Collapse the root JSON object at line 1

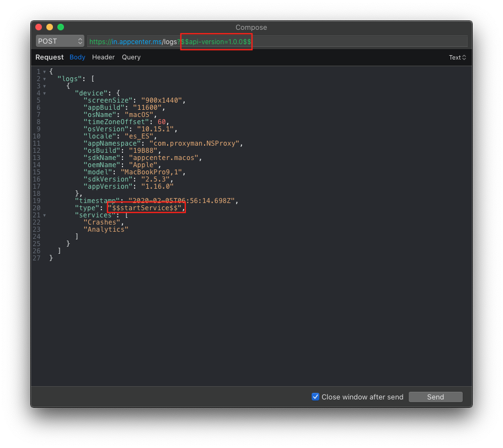(x=44, y=71)
